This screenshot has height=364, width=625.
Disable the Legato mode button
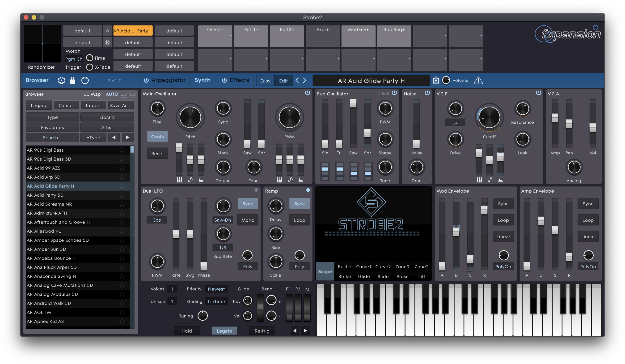point(224,331)
